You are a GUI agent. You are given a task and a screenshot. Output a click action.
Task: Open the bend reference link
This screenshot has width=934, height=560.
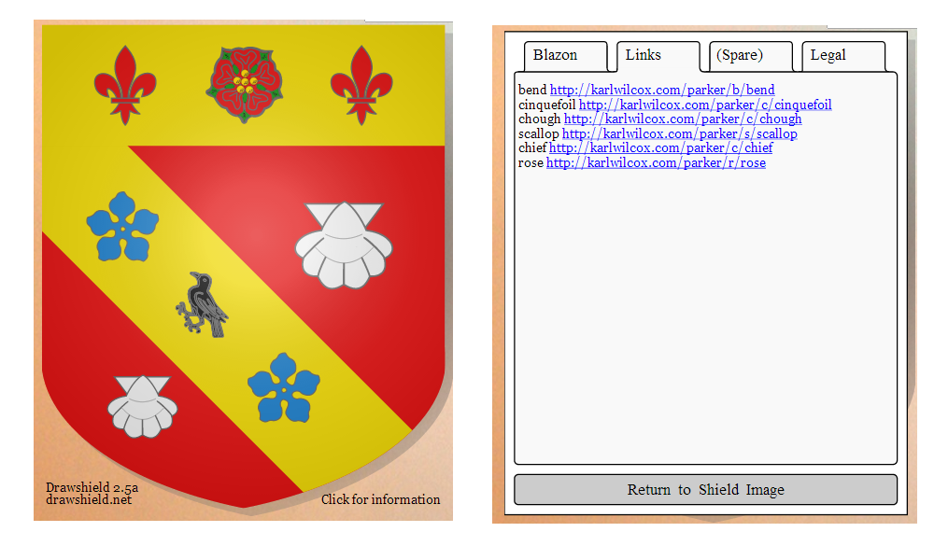[x=661, y=90]
